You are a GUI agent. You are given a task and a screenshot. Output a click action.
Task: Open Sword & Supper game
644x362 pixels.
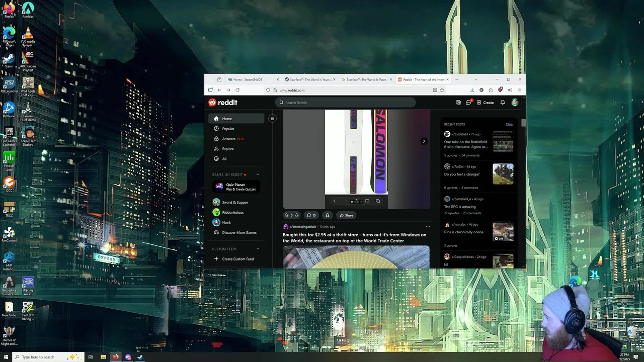coord(231,202)
